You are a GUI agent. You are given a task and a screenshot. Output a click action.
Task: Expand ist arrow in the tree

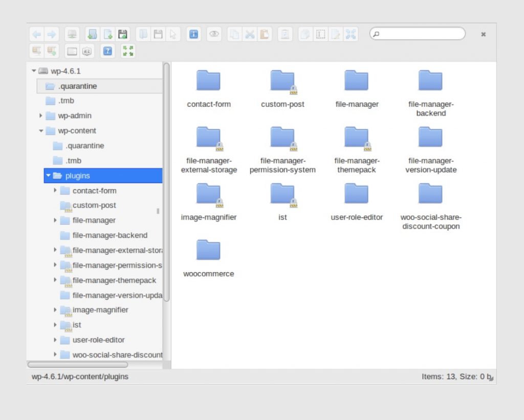pos(55,325)
